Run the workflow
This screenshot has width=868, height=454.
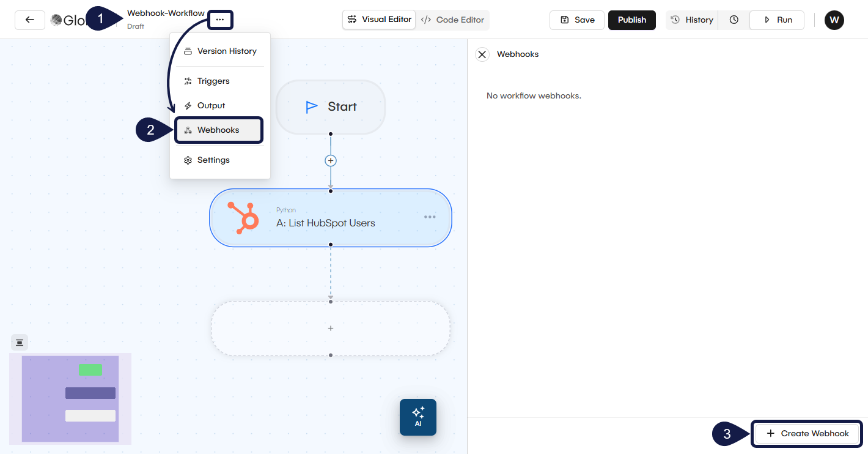[x=778, y=20]
